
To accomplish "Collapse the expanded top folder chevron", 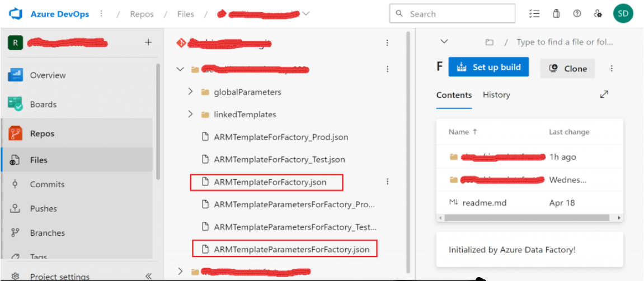I will (180, 69).
